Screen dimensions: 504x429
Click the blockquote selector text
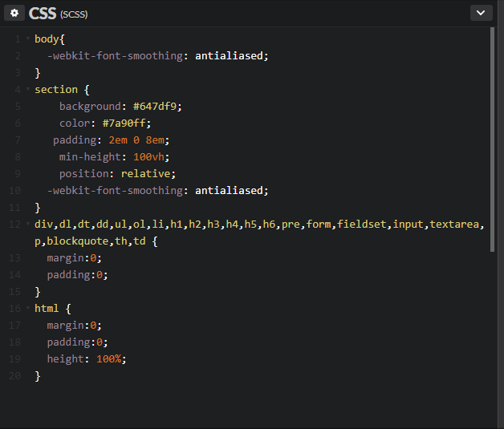[x=78, y=241]
